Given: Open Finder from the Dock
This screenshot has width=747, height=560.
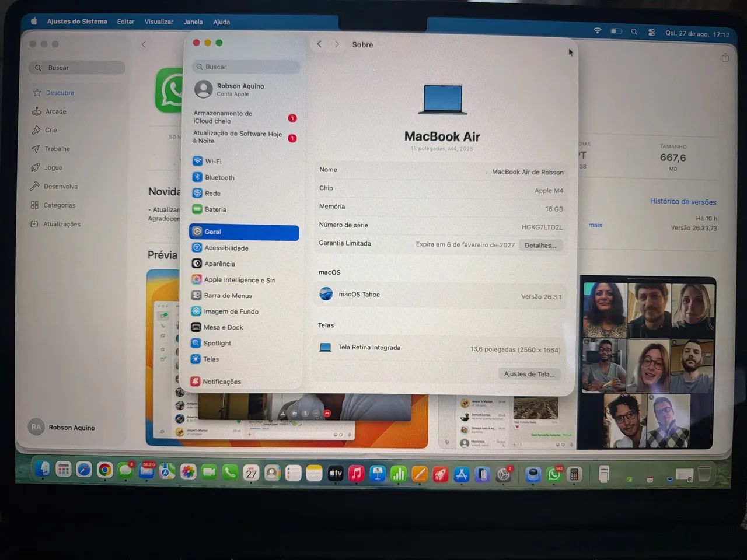Looking at the screenshot, I should (43, 469).
